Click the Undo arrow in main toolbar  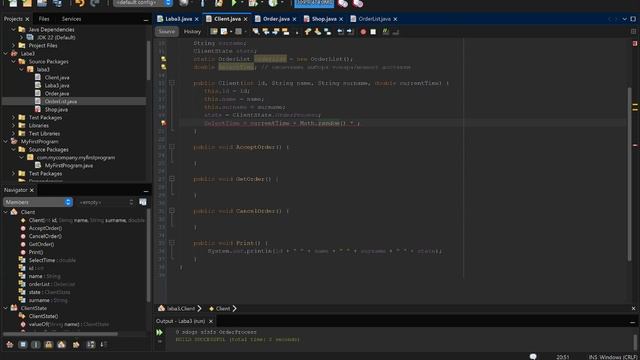(80, 3)
